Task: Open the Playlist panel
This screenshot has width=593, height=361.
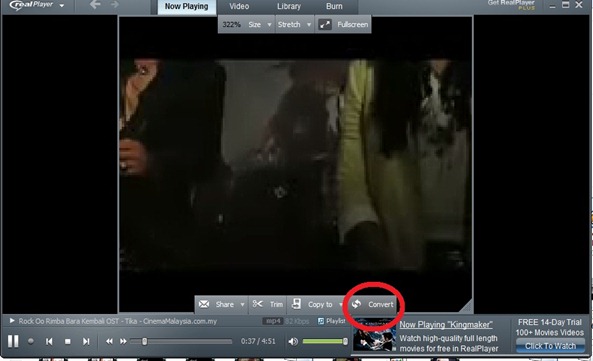Action: [331, 321]
